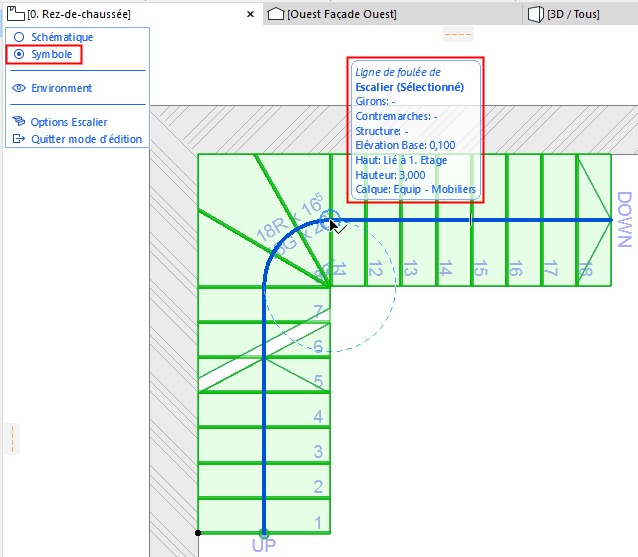Click the black hotspot at stair bottom-left corner

pos(198,533)
